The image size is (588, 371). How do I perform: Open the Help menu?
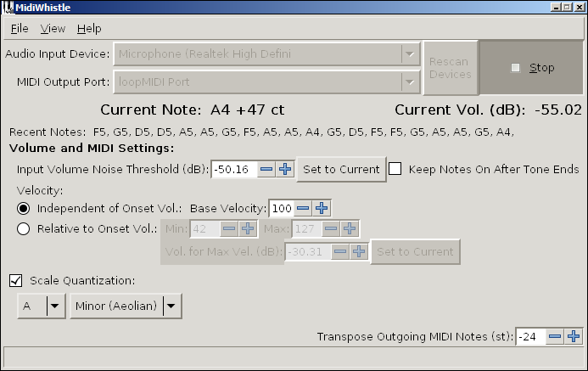89,28
